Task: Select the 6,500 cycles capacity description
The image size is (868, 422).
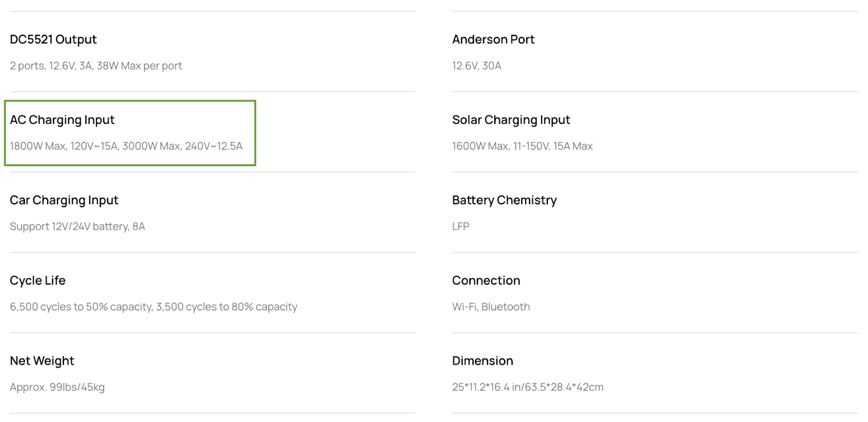Action: (154, 307)
